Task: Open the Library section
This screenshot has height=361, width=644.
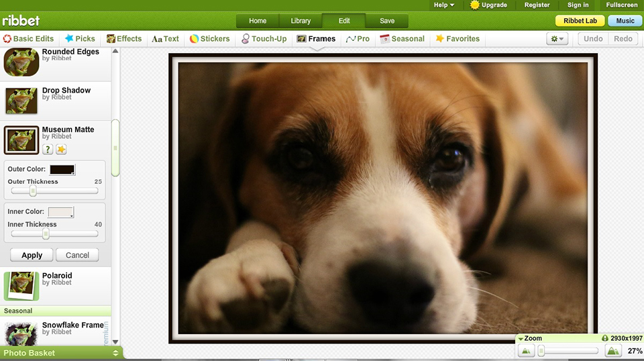Action: pyautogui.click(x=301, y=21)
